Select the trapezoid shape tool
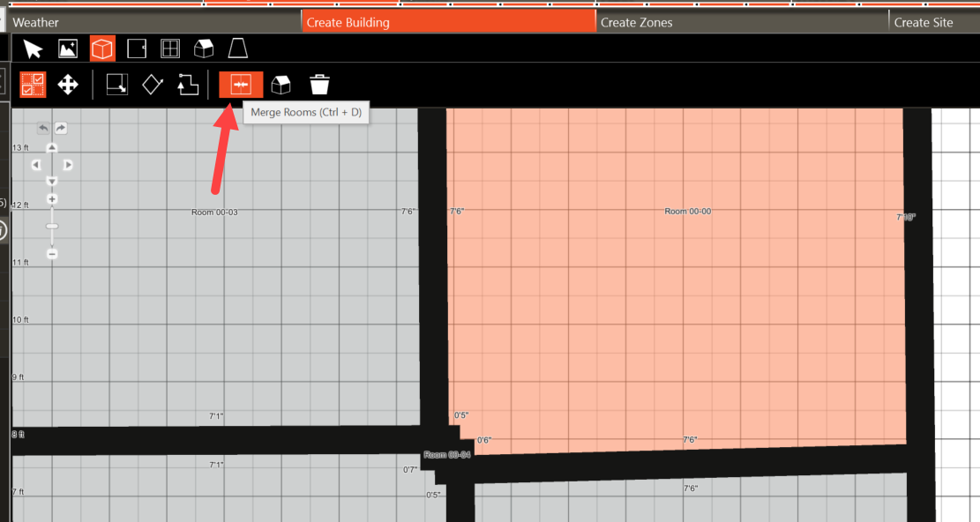The height and width of the screenshot is (522, 980). [x=237, y=48]
